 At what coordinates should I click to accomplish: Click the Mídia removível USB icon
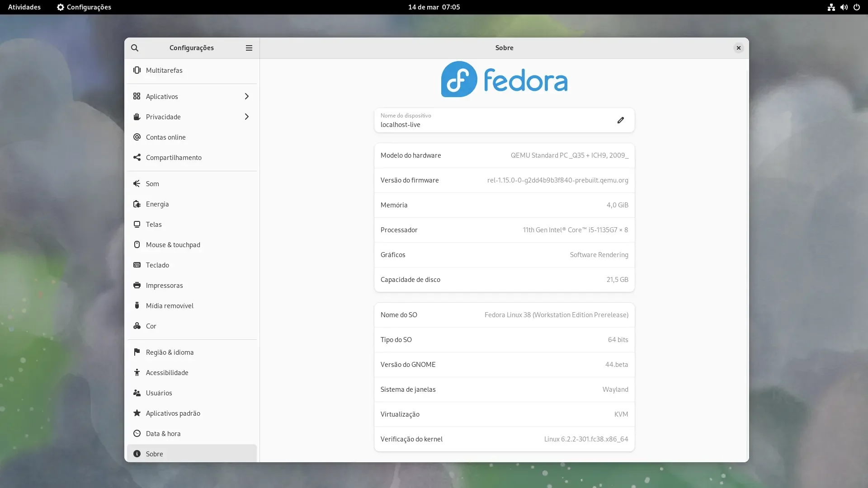click(x=137, y=305)
